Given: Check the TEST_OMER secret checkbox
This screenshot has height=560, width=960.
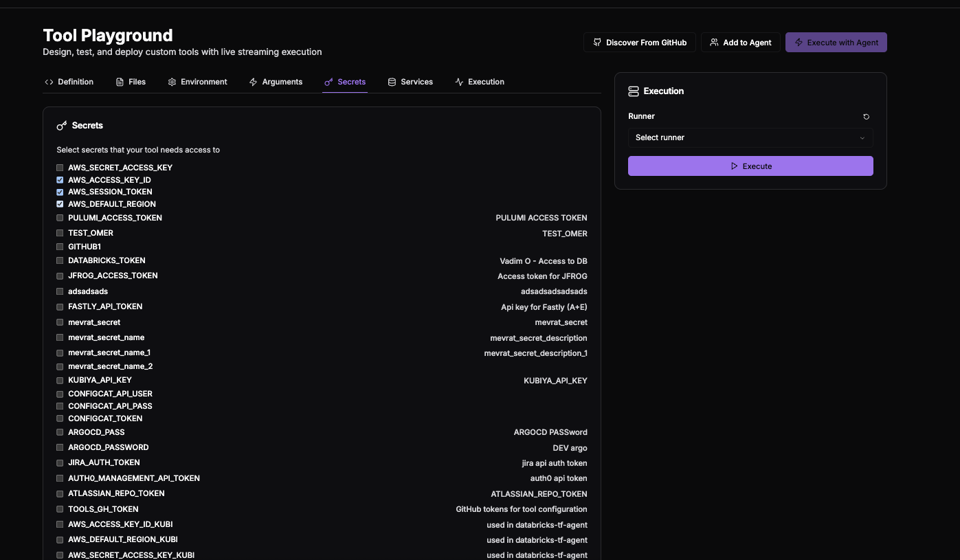Looking at the screenshot, I should point(60,233).
